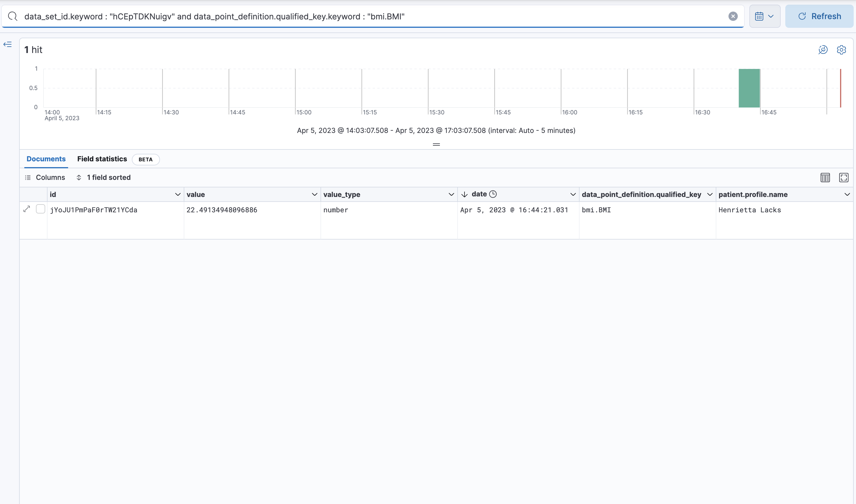
Task: Click the 16:45 axis label
Action: pos(769,112)
